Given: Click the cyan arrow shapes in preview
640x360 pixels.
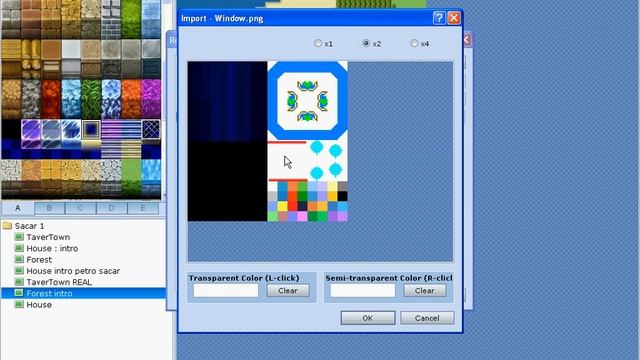Looking at the screenshot, I should click(x=326, y=161).
